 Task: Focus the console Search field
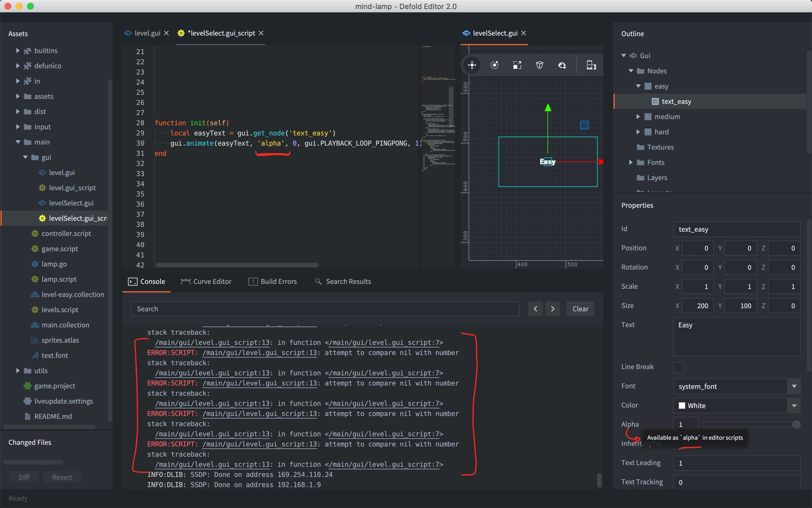tap(325, 309)
